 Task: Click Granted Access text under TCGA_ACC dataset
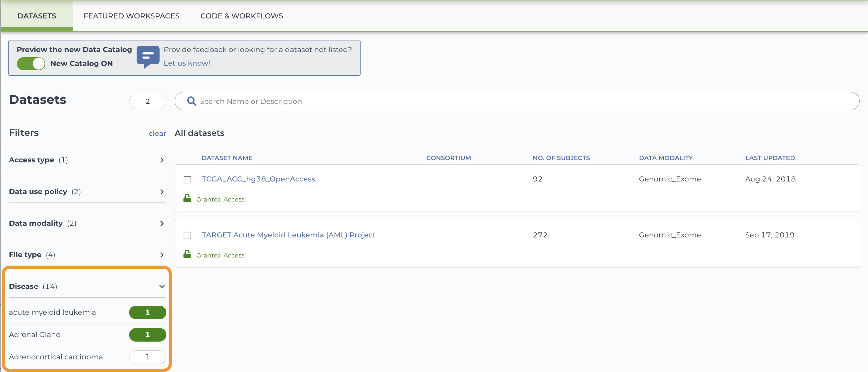220,199
